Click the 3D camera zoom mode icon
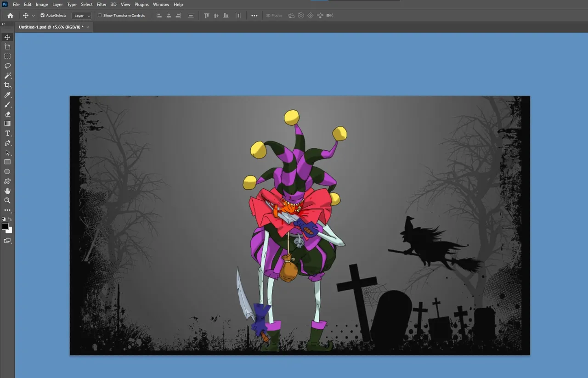Viewport: 588px width, 378px height. point(330,16)
